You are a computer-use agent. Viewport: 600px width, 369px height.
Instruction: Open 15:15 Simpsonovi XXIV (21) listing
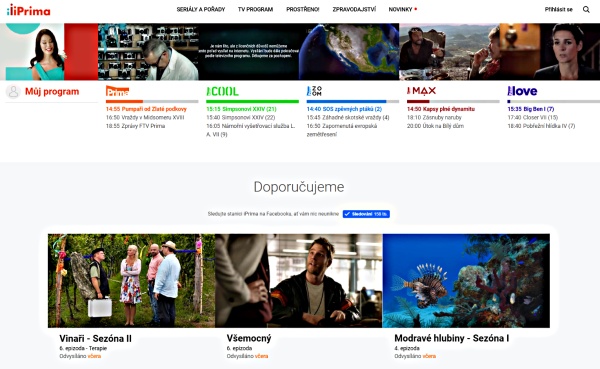[x=241, y=109]
